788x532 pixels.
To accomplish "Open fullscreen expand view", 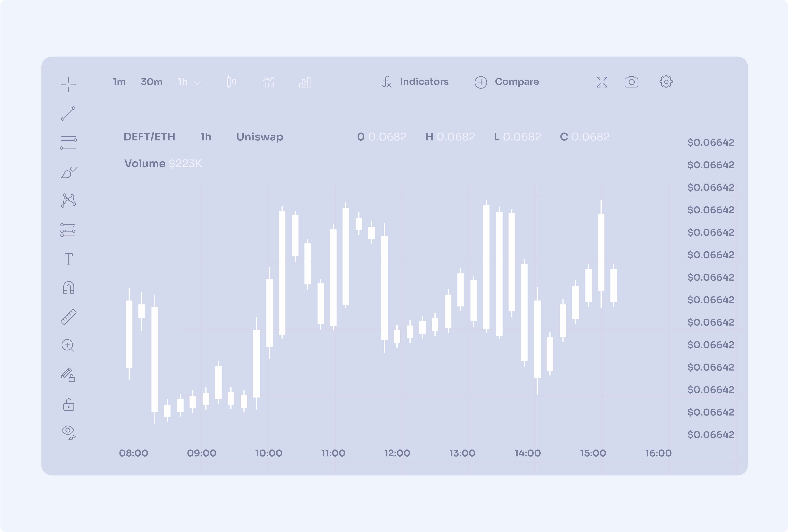I will point(602,82).
